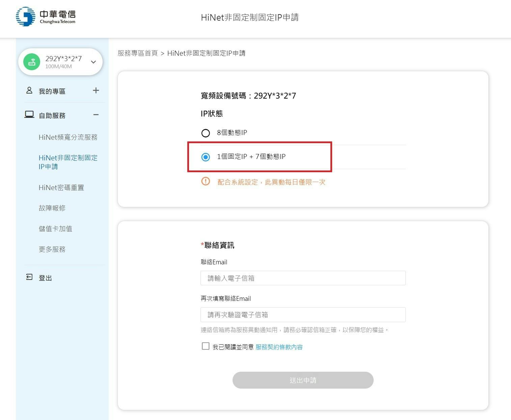Expand 我的專區 with the plus sign
Image resolution: width=511 pixels, height=420 pixels.
pyautogui.click(x=96, y=90)
